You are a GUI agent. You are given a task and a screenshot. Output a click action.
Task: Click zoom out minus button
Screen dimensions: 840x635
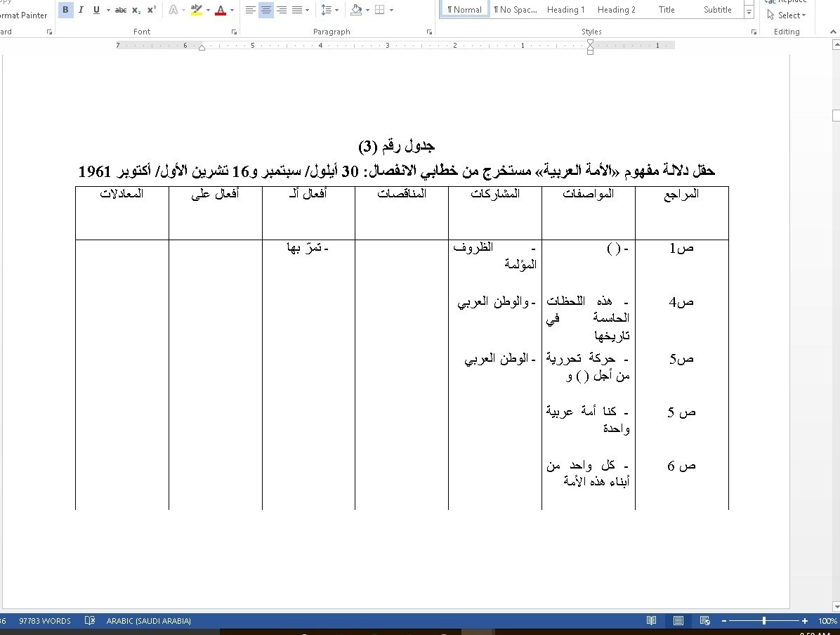[x=723, y=621]
